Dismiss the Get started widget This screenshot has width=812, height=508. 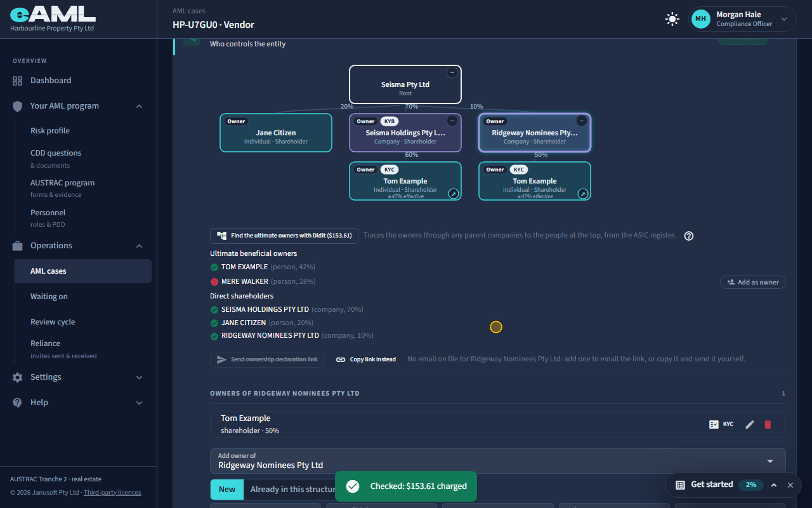click(x=790, y=485)
